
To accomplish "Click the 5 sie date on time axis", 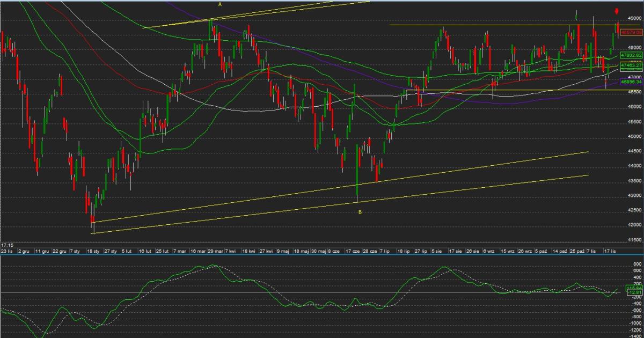I will coord(437,251).
